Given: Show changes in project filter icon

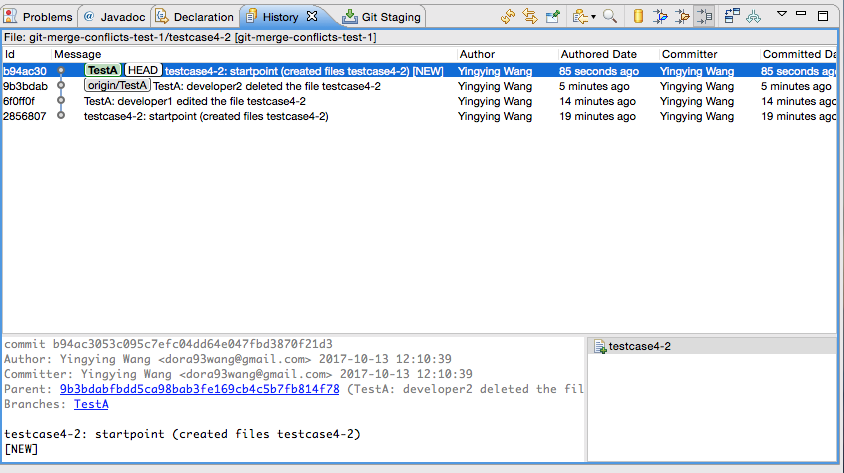Looking at the screenshot, I should pos(660,17).
